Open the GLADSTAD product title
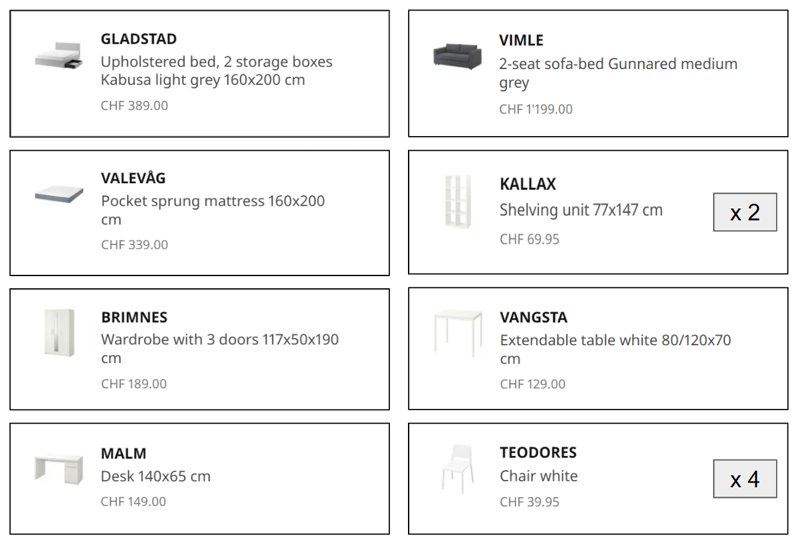This screenshot has height=545, width=800. [139, 39]
